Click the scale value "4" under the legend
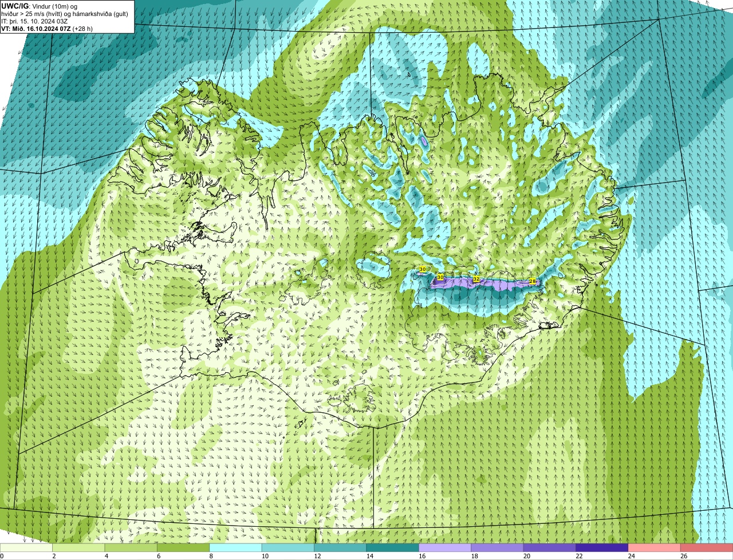The width and height of the screenshot is (733, 560). [107, 556]
